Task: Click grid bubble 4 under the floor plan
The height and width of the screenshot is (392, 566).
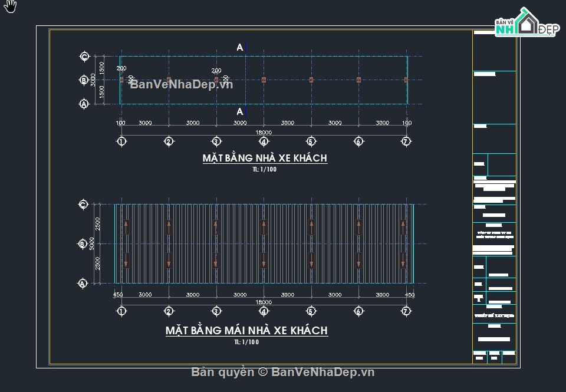Action: pos(264,141)
